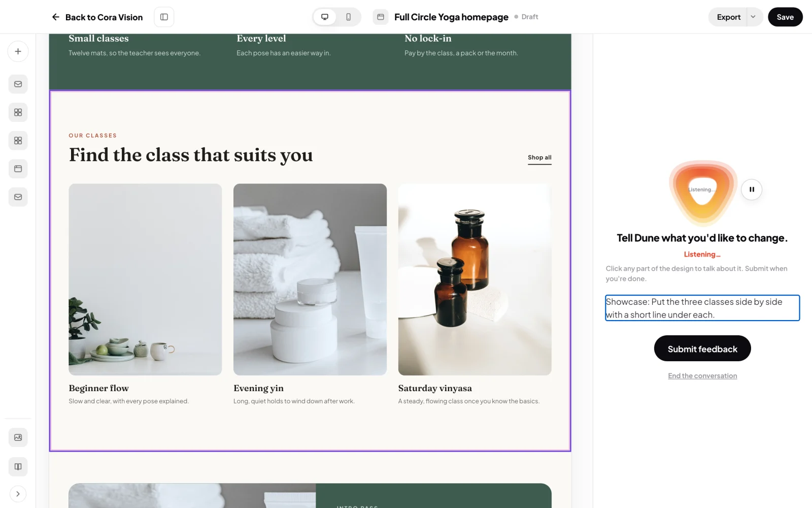Click 'Long, quiet holds to wind down after work.'

(294, 401)
